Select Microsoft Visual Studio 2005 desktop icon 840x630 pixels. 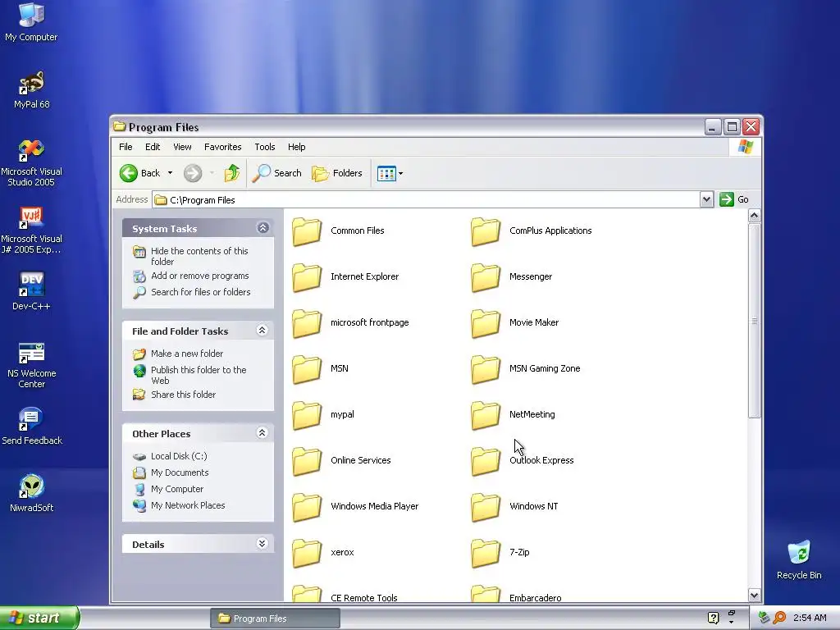32,163
